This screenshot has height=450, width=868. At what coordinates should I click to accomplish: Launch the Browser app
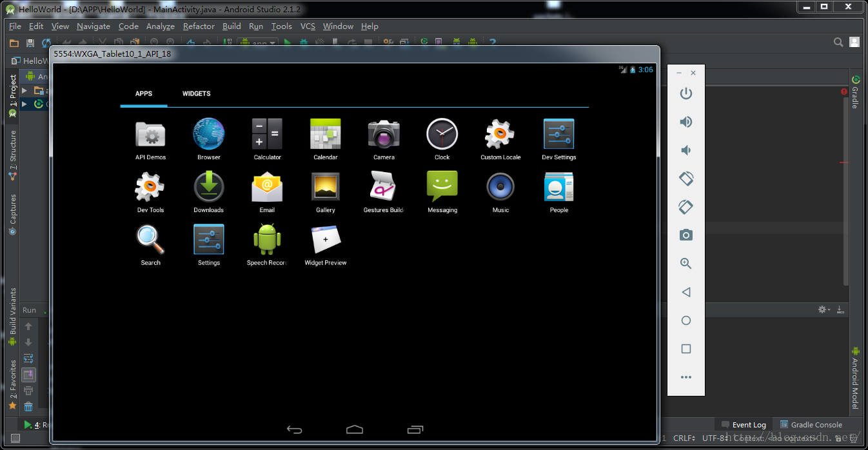tap(209, 139)
